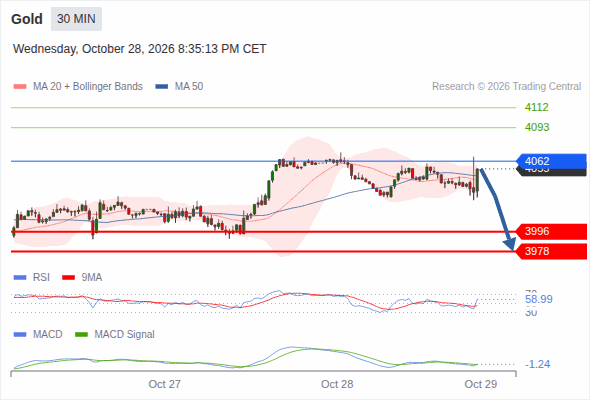590x400 pixels.
Task: Click 'Research © 2026 Trading Central' credit text
Action: (x=506, y=87)
